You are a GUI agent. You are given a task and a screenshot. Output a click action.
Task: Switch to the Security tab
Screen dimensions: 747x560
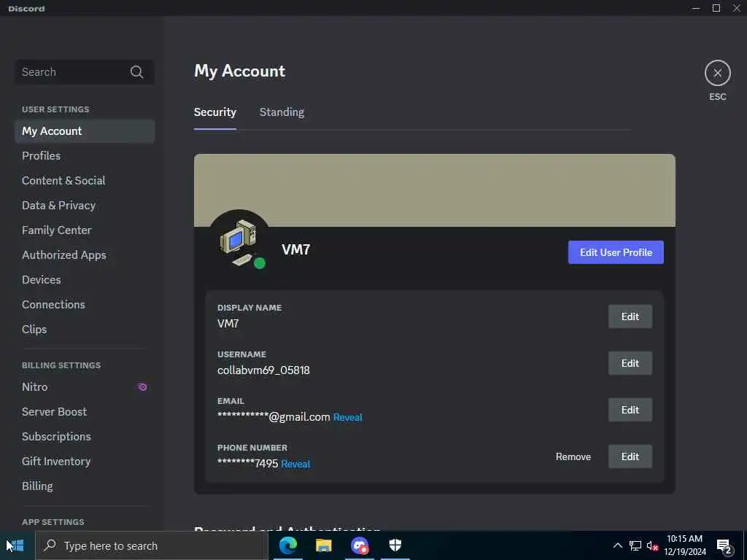coord(215,112)
